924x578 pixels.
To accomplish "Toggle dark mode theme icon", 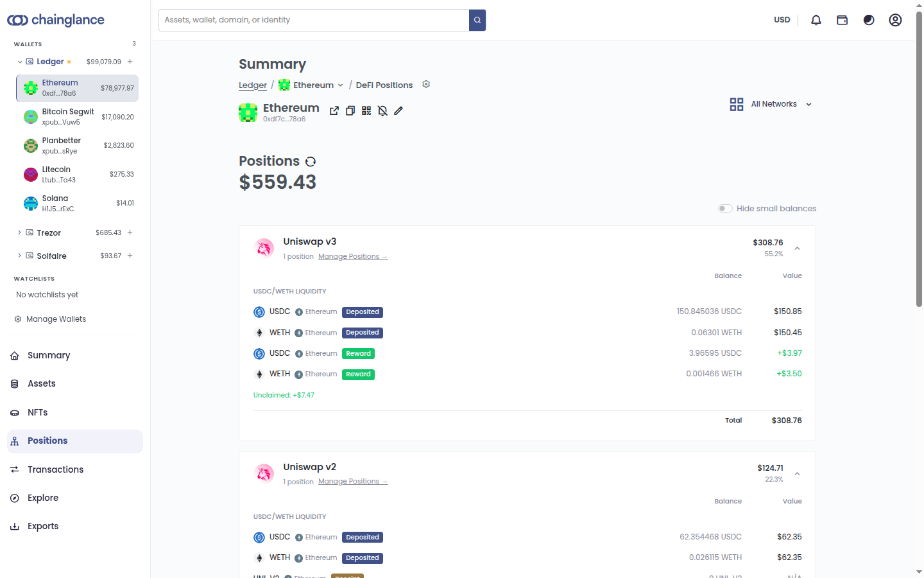I will pyautogui.click(x=869, y=20).
